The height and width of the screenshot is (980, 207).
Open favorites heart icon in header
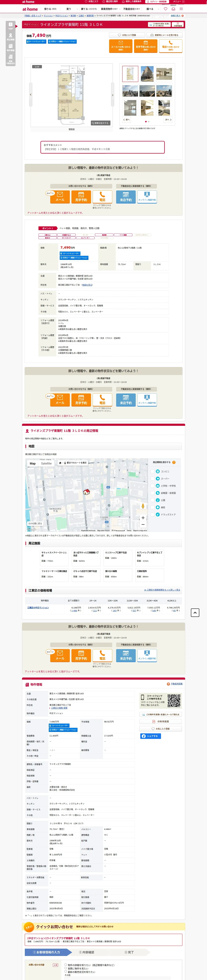(x=166, y=9)
